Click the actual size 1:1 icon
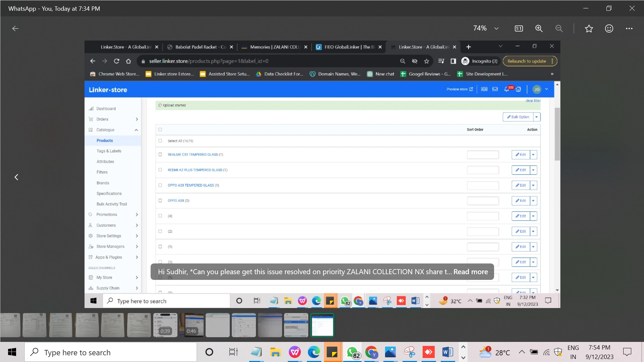Image resolution: width=644 pixels, height=362 pixels. click(x=519, y=28)
